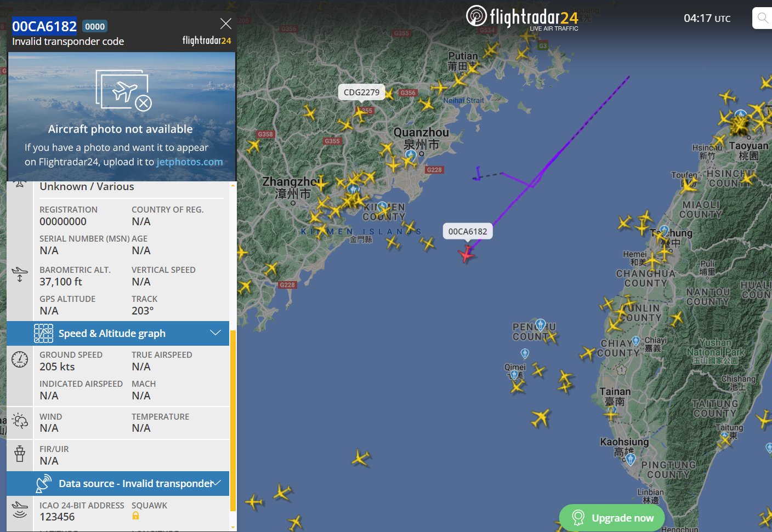Select the CDG2279 flight label

[x=361, y=92]
